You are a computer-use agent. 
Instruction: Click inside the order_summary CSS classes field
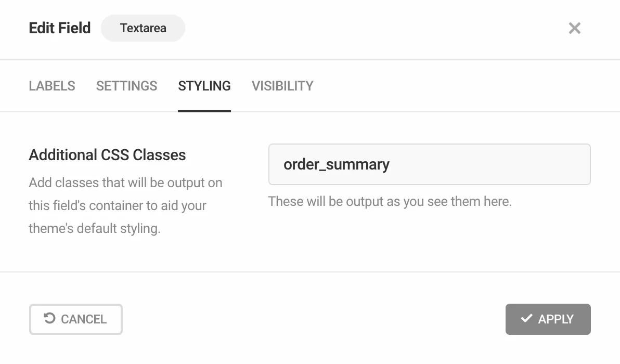coord(429,164)
